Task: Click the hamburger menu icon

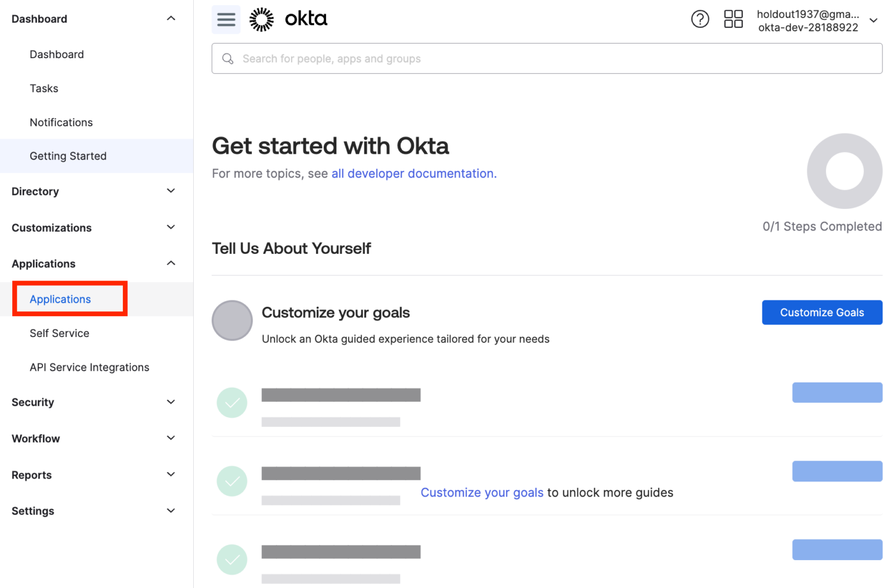Action: 226,19
